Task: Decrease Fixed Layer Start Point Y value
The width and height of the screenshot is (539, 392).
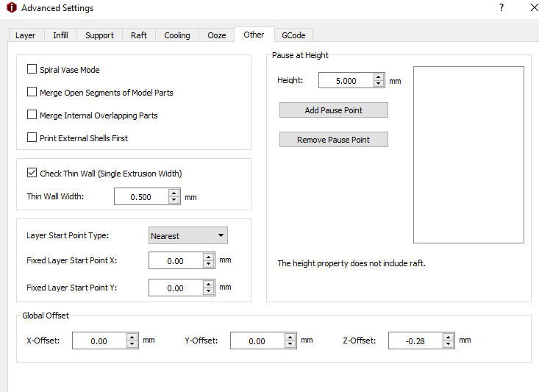Action: point(208,292)
